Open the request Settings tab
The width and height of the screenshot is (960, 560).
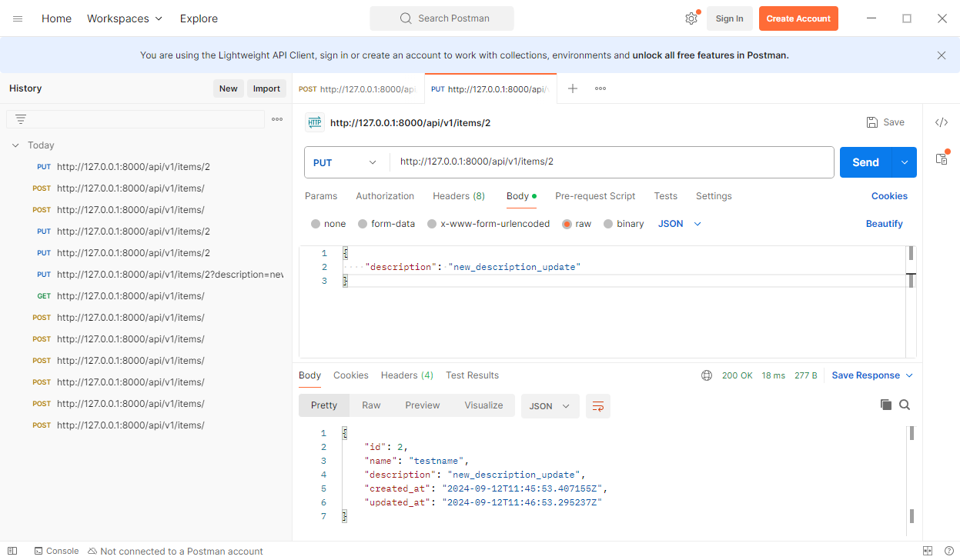point(714,196)
